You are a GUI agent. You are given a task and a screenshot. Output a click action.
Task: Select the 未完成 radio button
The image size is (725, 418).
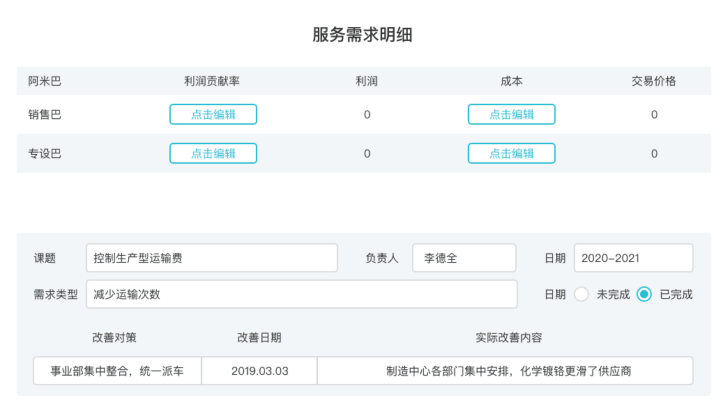(x=582, y=294)
